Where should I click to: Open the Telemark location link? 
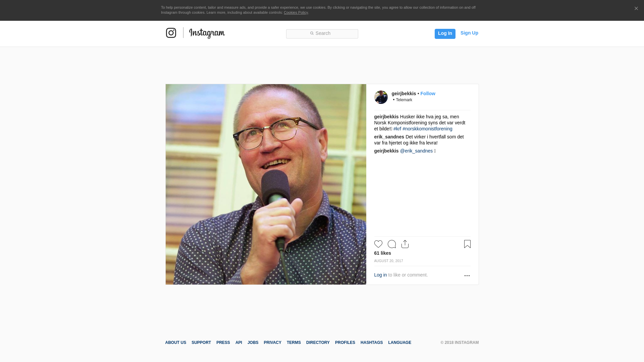click(404, 100)
